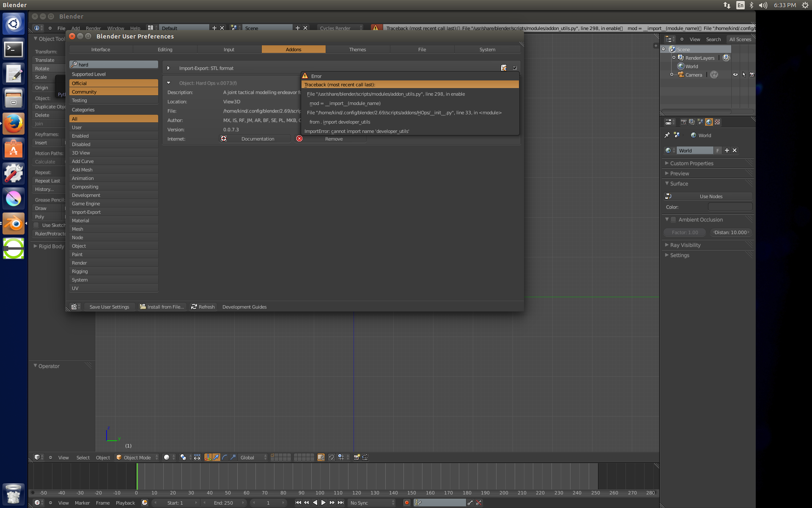Open the Render Layers properties tab
Viewport: 812px width, 508px height.
click(692, 122)
